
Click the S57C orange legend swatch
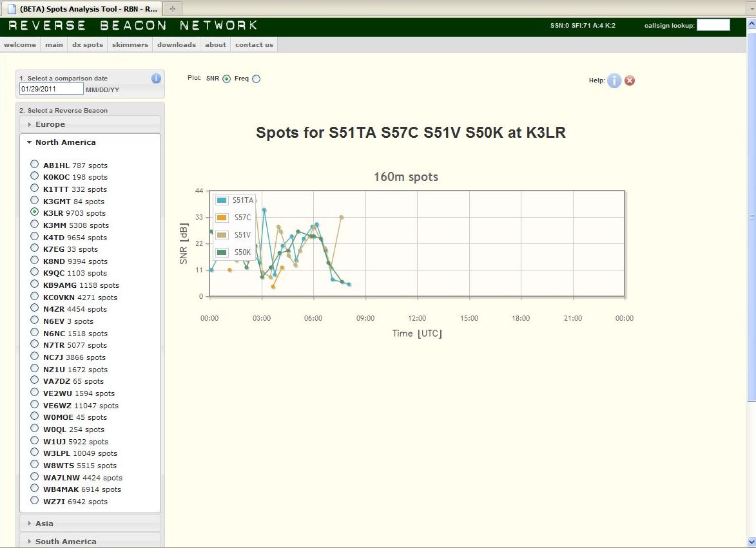(x=222, y=218)
